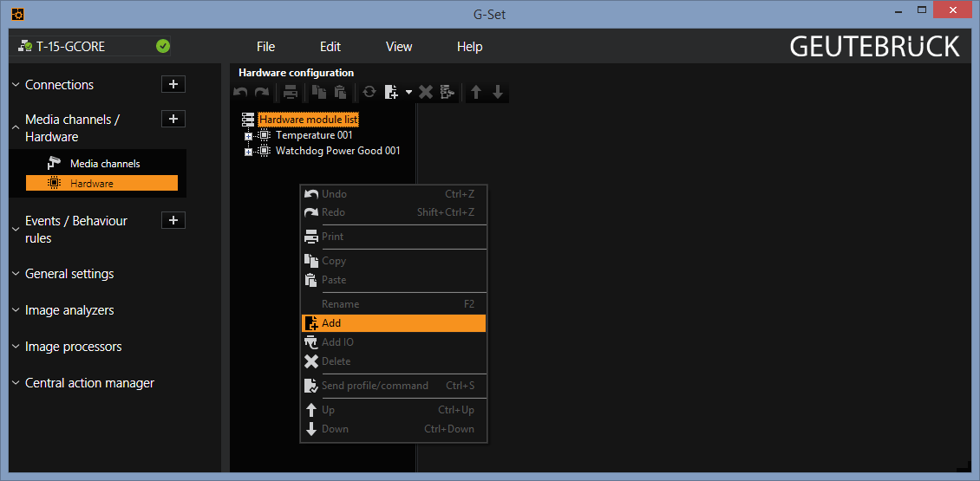This screenshot has width=980, height=481.
Task: Select the highlighted Hardware sidebar item
Action: [x=101, y=183]
